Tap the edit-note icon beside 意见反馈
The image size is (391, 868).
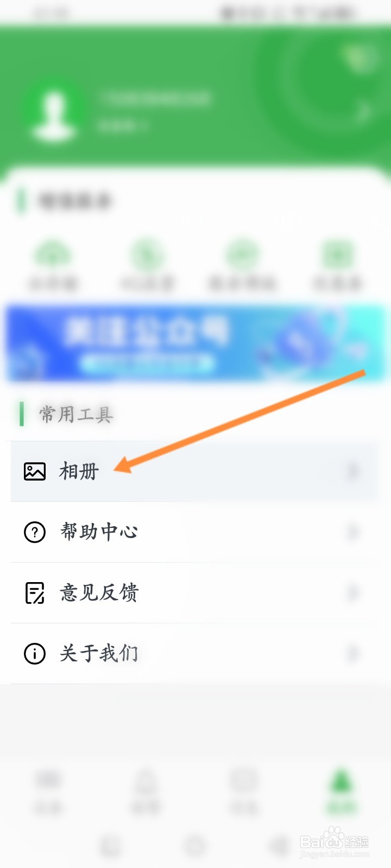point(35,592)
